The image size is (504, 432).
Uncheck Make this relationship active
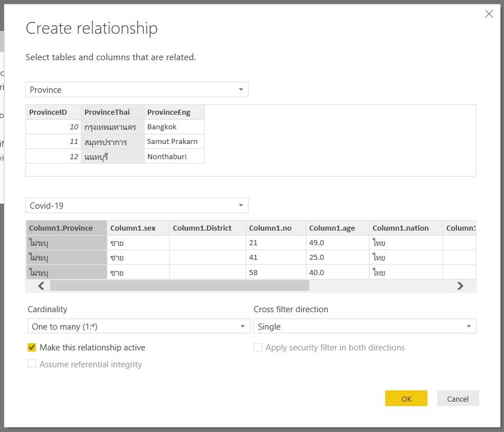(x=32, y=348)
